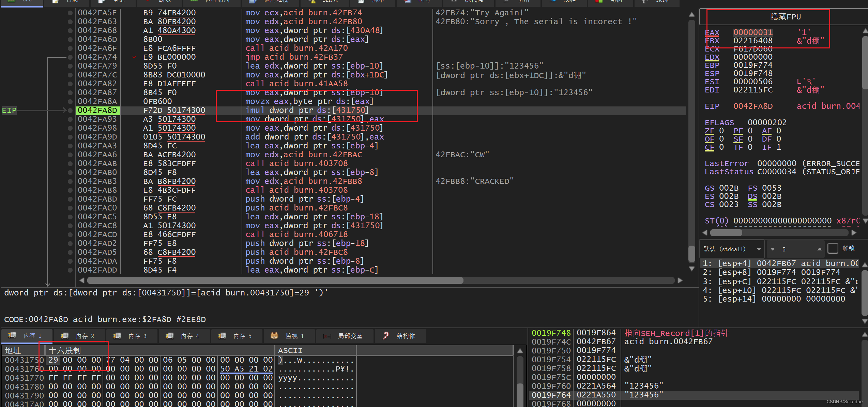Select the EDX register value 00000000
This screenshot has width=868, height=407.
click(x=753, y=57)
